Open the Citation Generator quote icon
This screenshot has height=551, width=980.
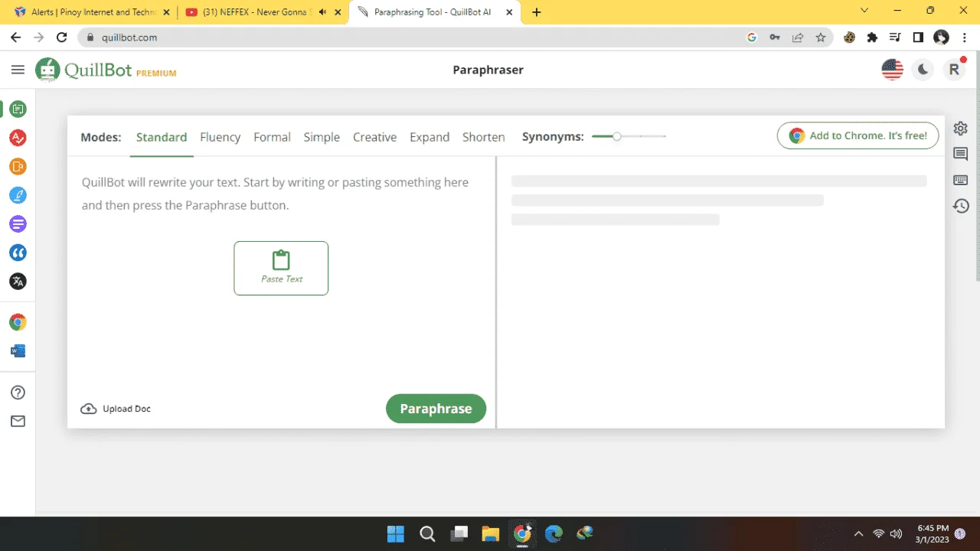point(18,253)
